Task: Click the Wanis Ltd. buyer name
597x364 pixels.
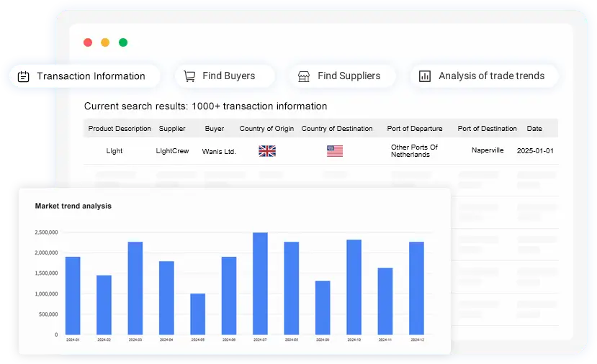Action: click(x=219, y=152)
